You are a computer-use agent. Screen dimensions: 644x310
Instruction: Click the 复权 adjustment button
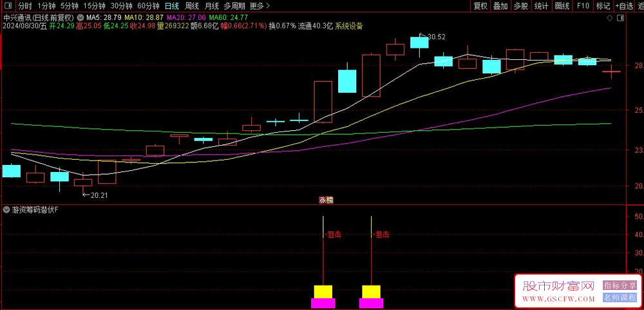click(480, 6)
